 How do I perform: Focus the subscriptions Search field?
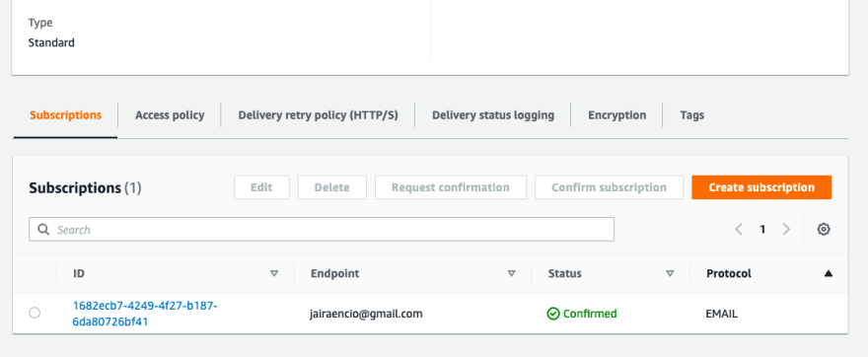click(x=322, y=229)
